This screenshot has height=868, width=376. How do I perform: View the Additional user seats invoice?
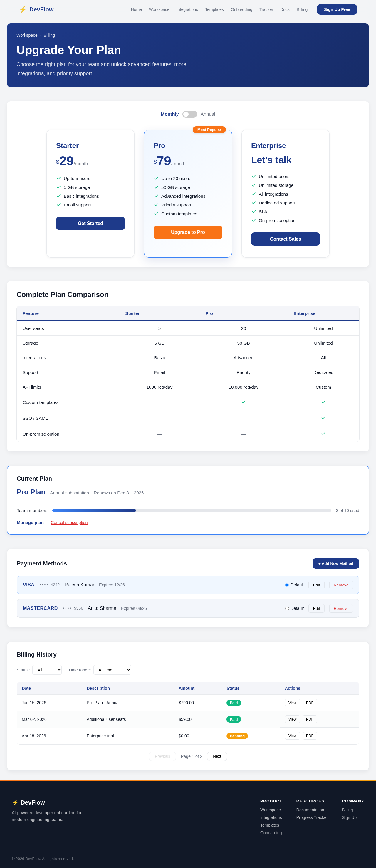coord(293,719)
